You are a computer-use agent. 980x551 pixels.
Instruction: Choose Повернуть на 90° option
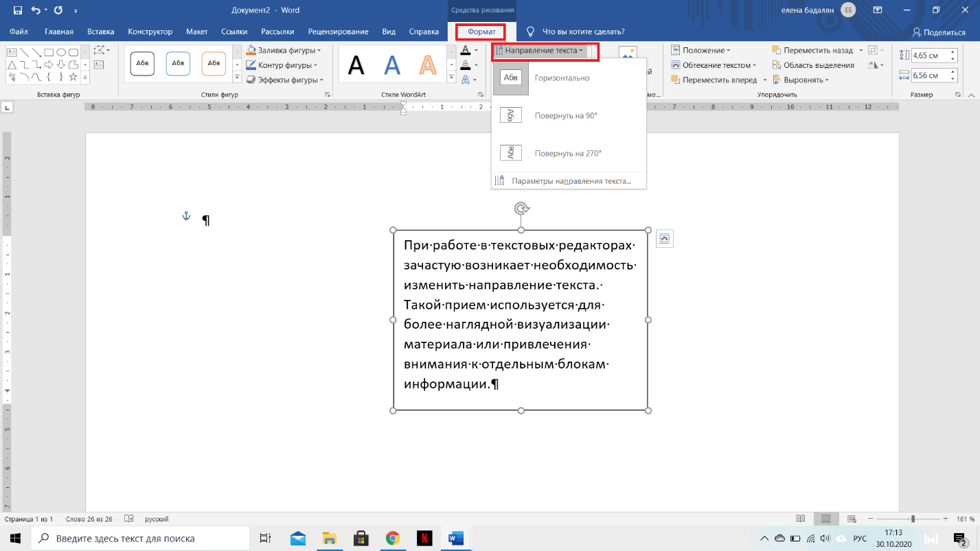pyautogui.click(x=565, y=116)
